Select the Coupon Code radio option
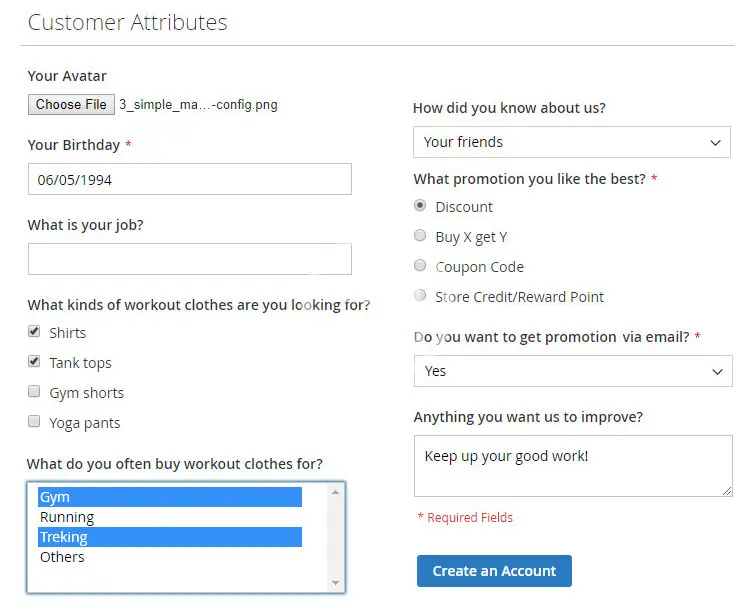The width and height of the screenshot is (756, 614). pyautogui.click(x=420, y=266)
